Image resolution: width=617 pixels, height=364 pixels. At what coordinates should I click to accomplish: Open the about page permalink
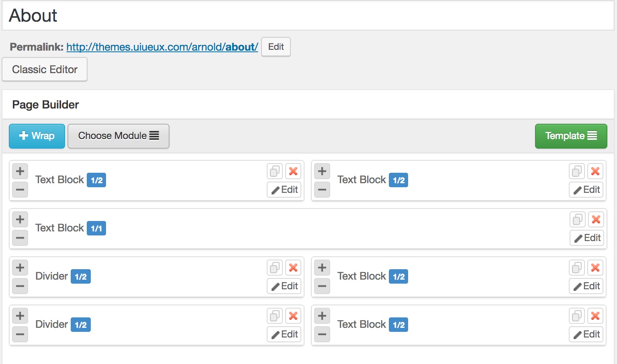[162, 47]
